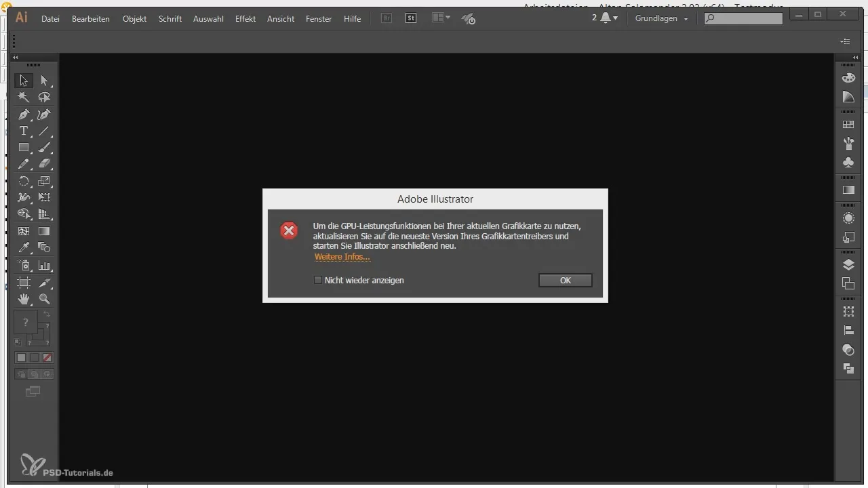Swap fill and stroke arrows

(x=46, y=314)
